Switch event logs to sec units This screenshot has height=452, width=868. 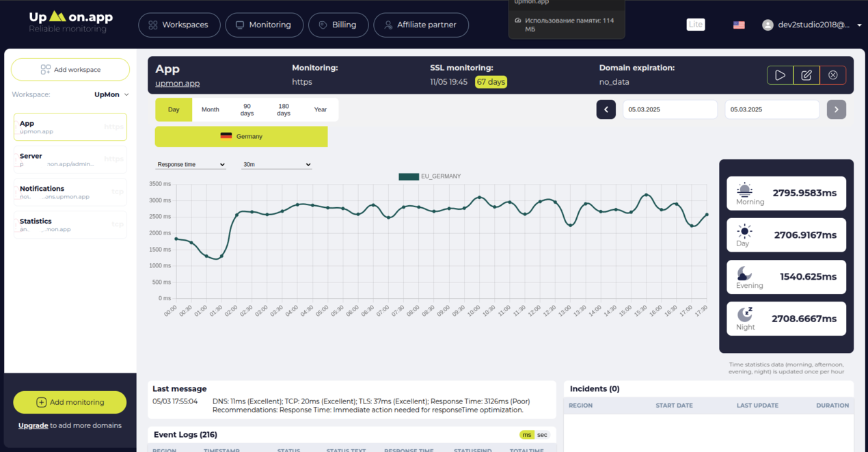coord(542,435)
